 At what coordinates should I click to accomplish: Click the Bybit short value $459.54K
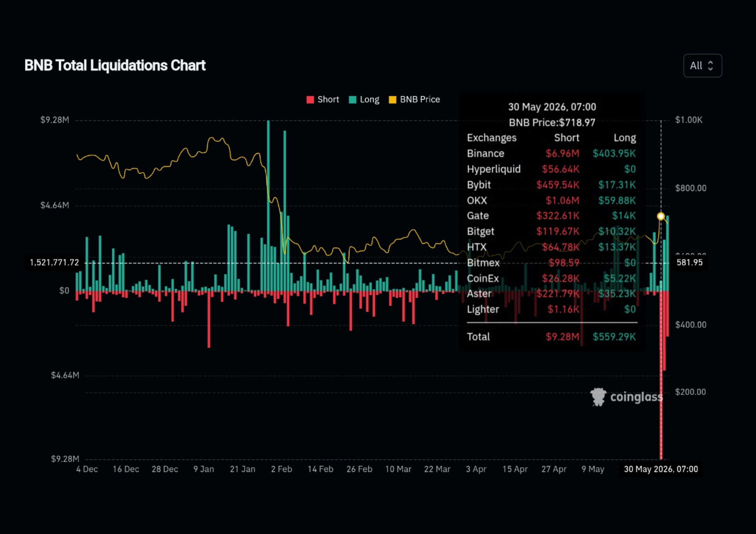tap(558, 185)
